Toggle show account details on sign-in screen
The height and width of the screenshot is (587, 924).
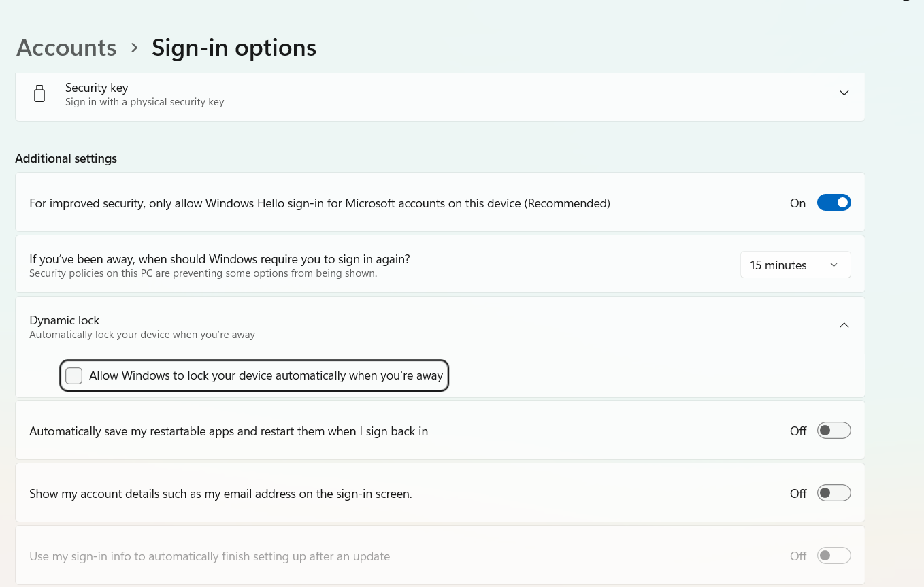click(834, 493)
